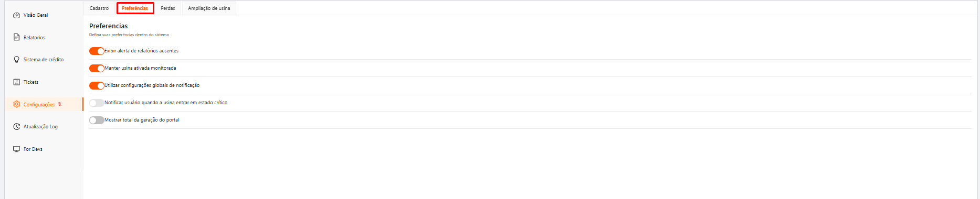Enable Mostrar total da geração do portal
Image resolution: width=980 pixels, height=199 pixels.
tap(97, 120)
